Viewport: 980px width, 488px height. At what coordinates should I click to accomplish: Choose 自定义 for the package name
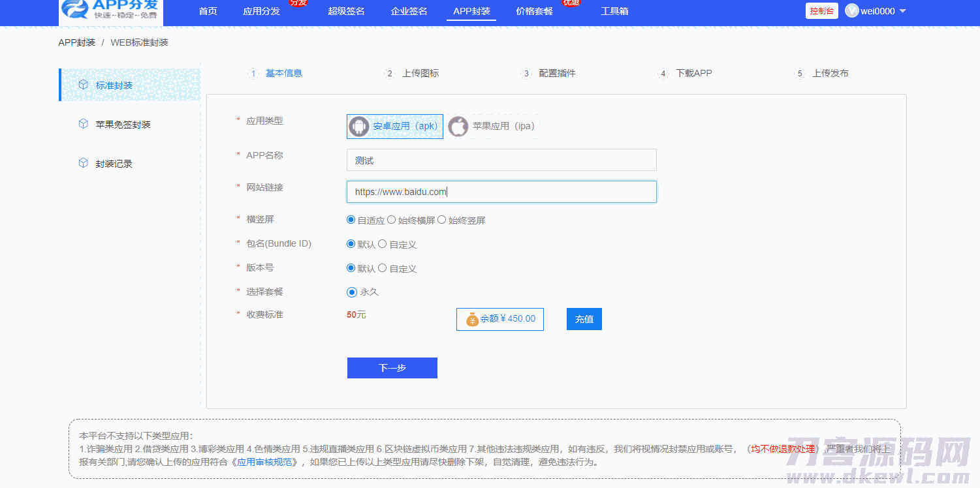[x=383, y=244]
